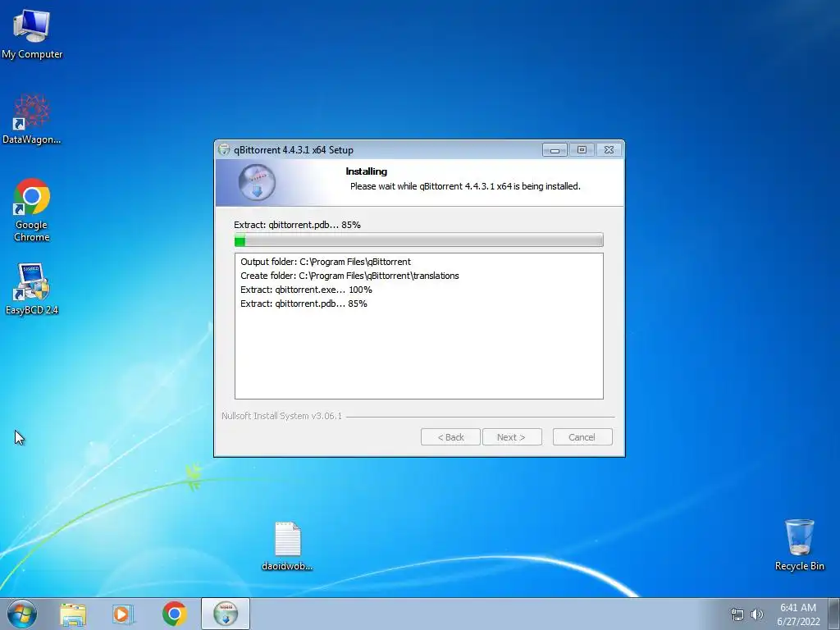Open Windows Explorer from the taskbar
The width and height of the screenshot is (840, 630).
(73, 614)
